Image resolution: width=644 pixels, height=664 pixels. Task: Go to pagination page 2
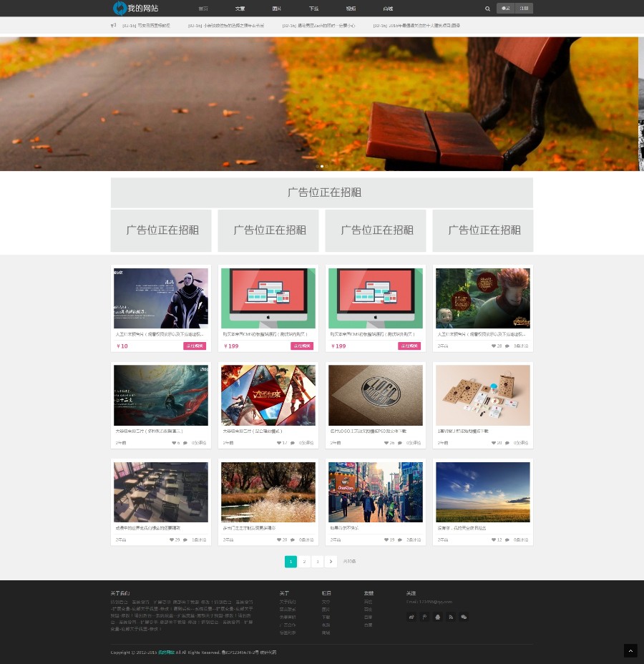pyautogui.click(x=304, y=562)
